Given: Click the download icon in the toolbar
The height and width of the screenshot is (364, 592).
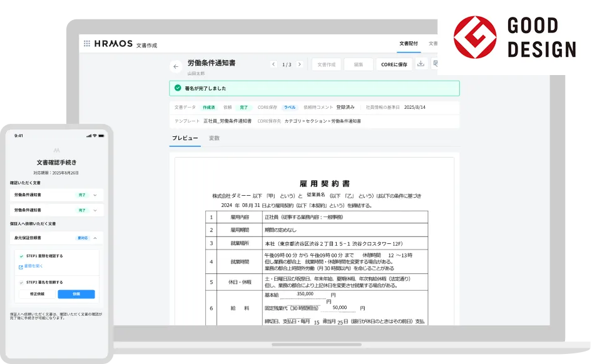Looking at the screenshot, I should [x=421, y=64].
